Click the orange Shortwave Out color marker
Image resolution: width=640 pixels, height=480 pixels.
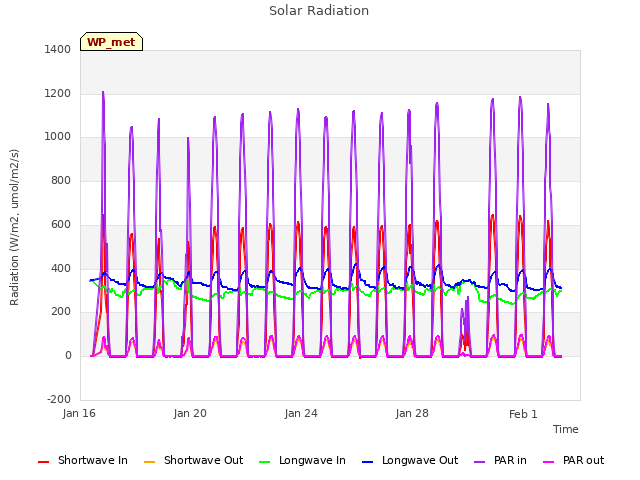tap(150, 462)
